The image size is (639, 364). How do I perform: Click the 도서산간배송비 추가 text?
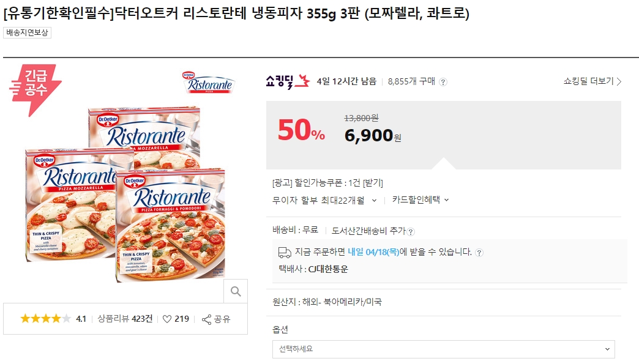click(368, 231)
